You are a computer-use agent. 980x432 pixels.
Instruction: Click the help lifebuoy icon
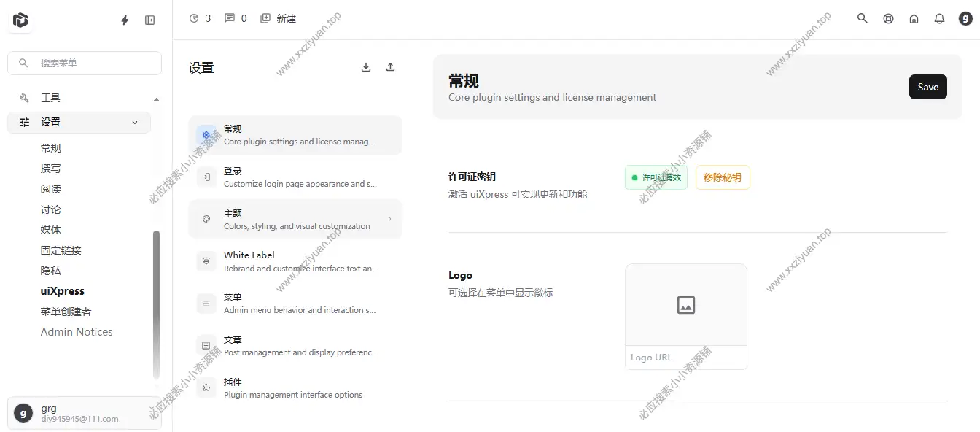[888, 19]
